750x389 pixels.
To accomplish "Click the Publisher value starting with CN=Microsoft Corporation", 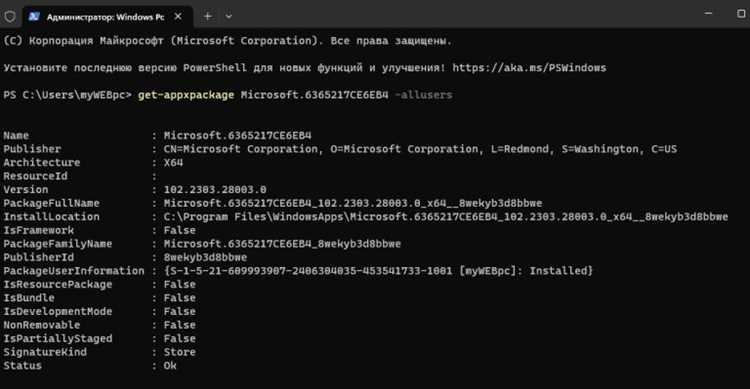I will point(420,149).
